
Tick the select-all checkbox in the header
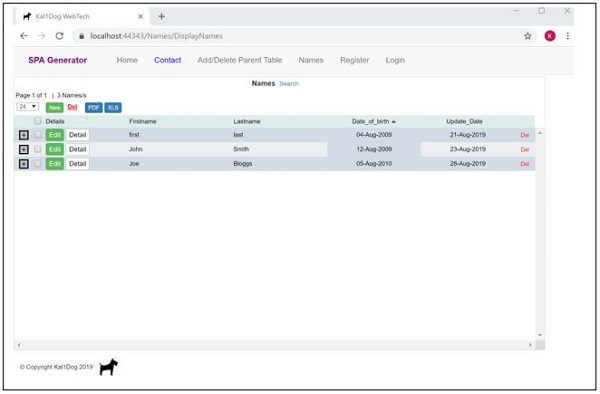click(x=38, y=121)
